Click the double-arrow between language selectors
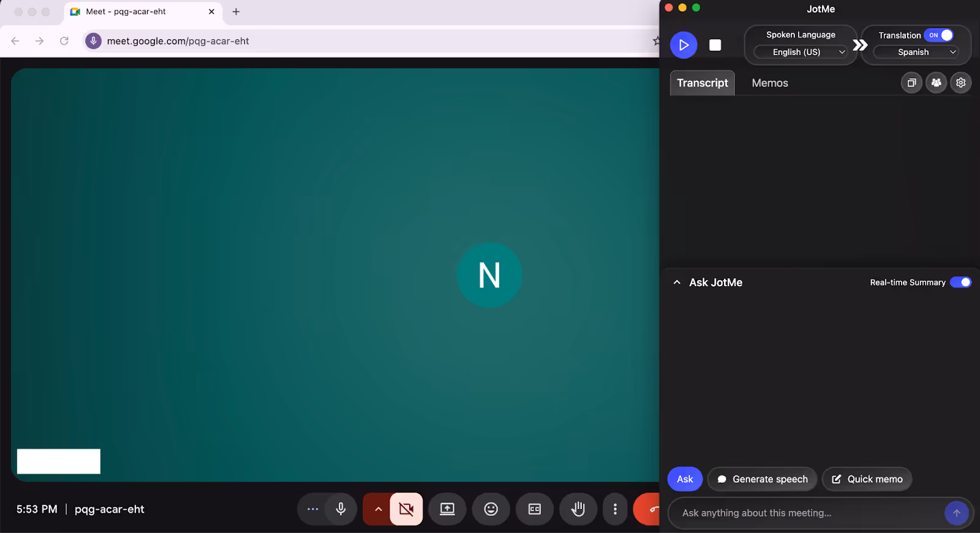The height and width of the screenshot is (533, 980). 860,45
